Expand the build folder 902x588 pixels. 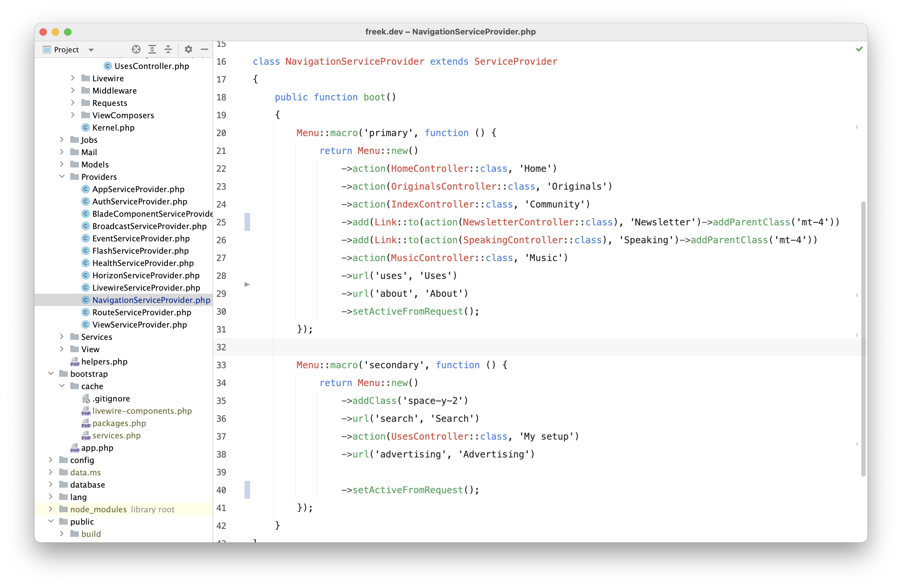pyautogui.click(x=62, y=534)
